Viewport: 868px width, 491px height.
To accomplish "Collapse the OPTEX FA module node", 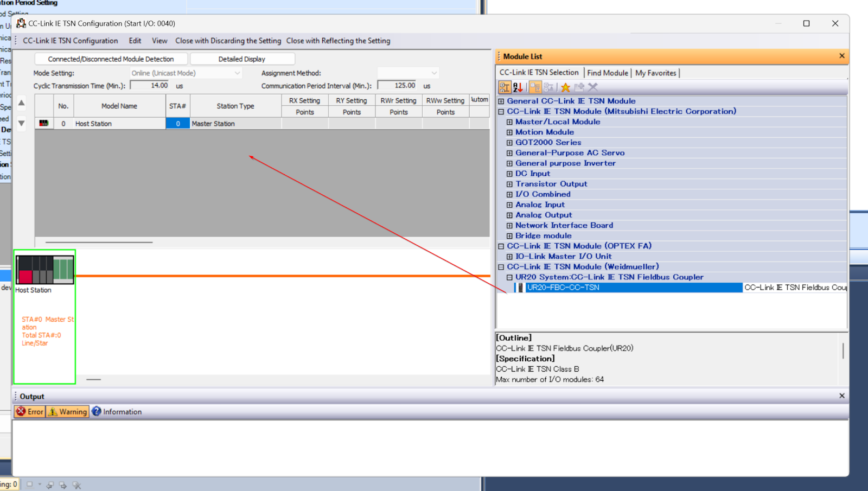I will [501, 246].
